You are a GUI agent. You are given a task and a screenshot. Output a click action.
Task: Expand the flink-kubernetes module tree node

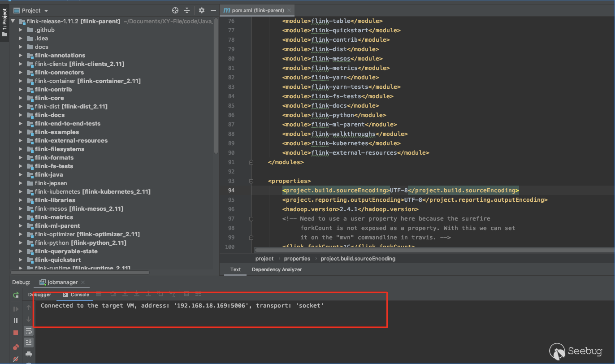[21, 191]
